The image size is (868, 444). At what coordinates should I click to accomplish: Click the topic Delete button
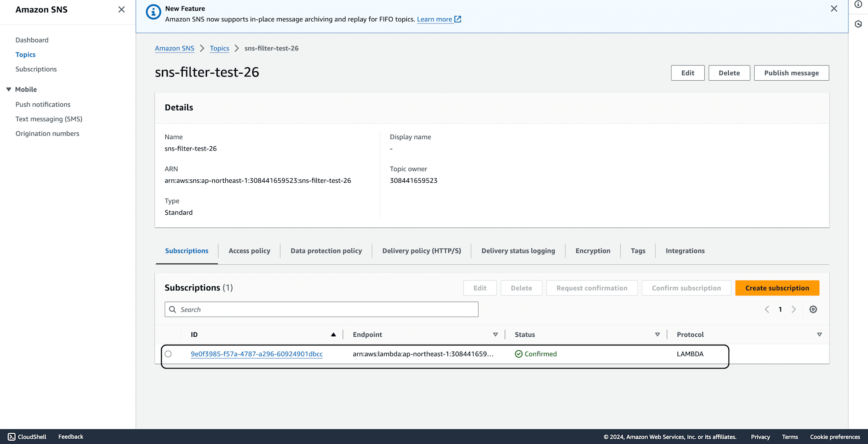tap(729, 73)
